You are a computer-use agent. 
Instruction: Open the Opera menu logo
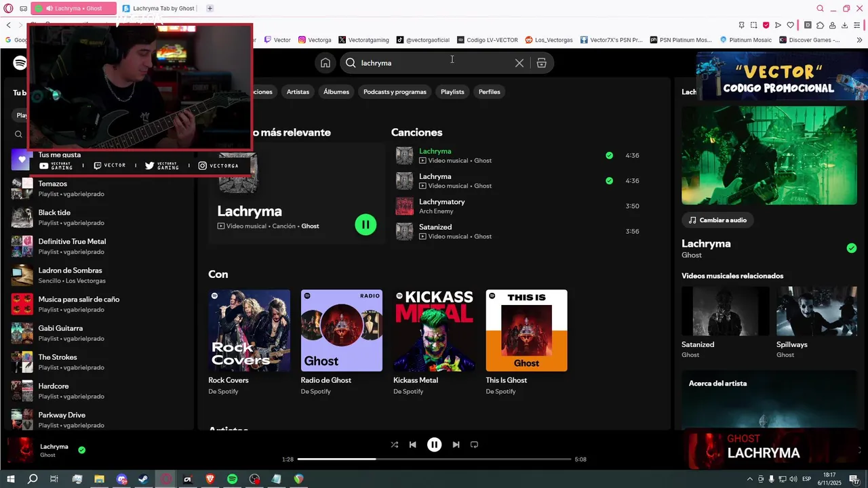pos(9,8)
